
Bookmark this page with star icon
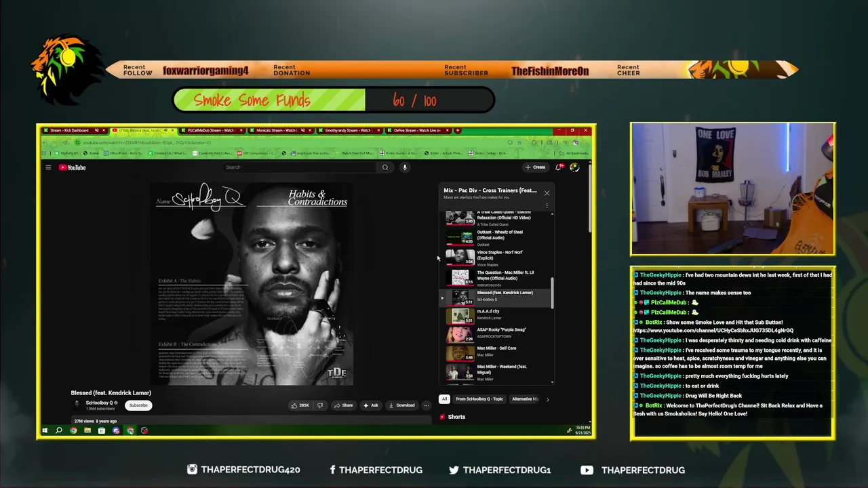tap(519, 142)
